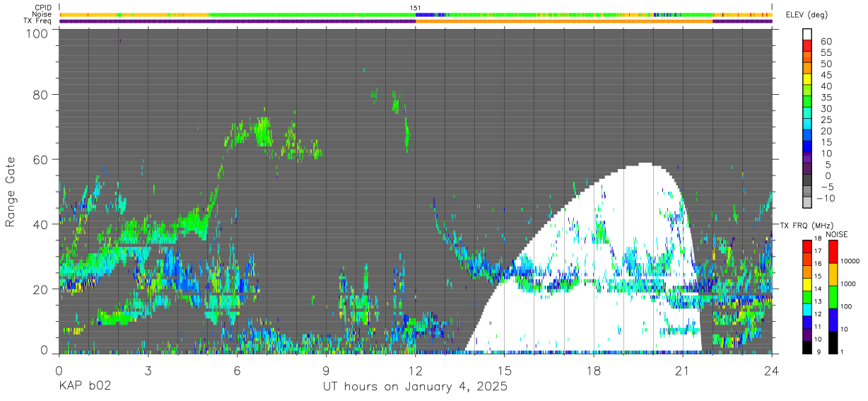Click the UT hour tick 9
Screen dimensions: 868x401
click(x=327, y=370)
